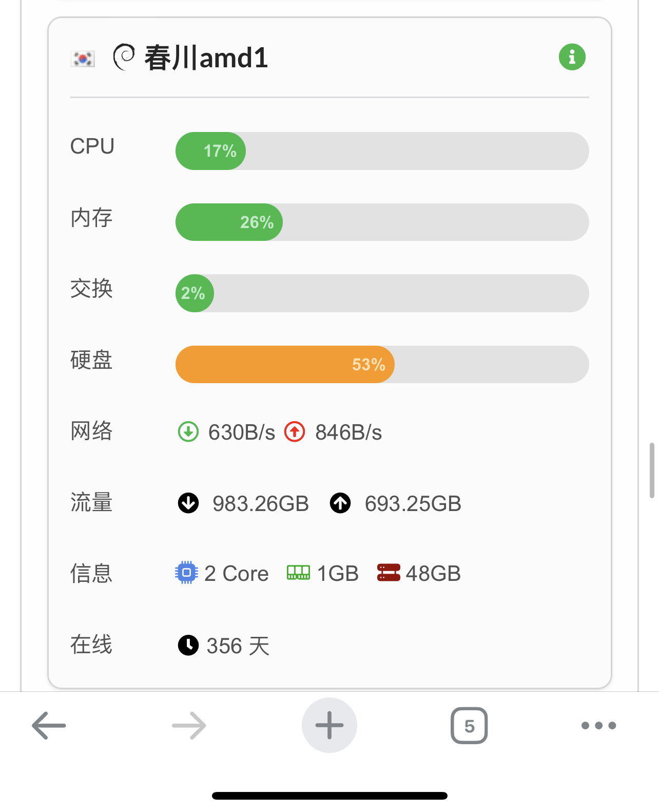Open a new tab with plus button

[329, 725]
